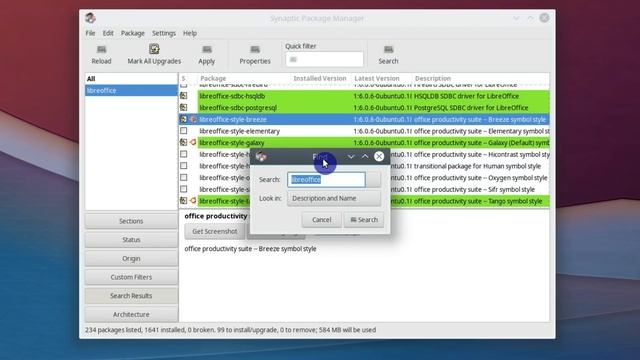Switch to the Sections filter view
The image size is (640, 360).
[x=131, y=221]
